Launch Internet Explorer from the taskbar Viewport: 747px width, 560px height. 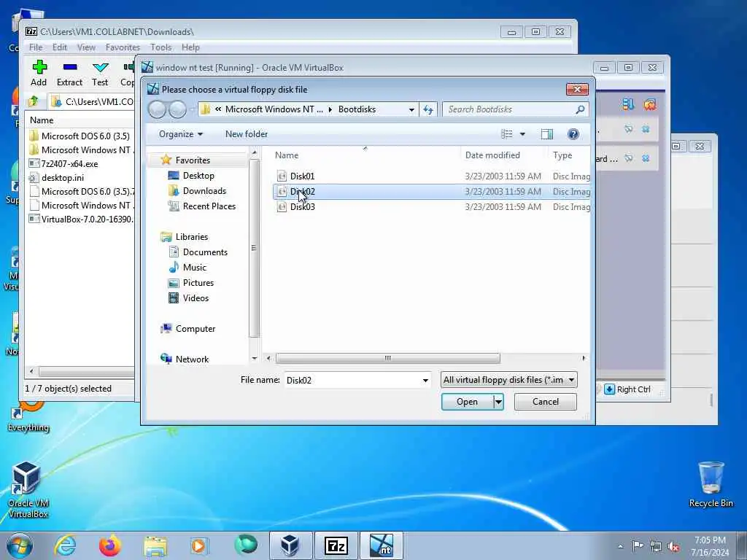tap(65, 545)
